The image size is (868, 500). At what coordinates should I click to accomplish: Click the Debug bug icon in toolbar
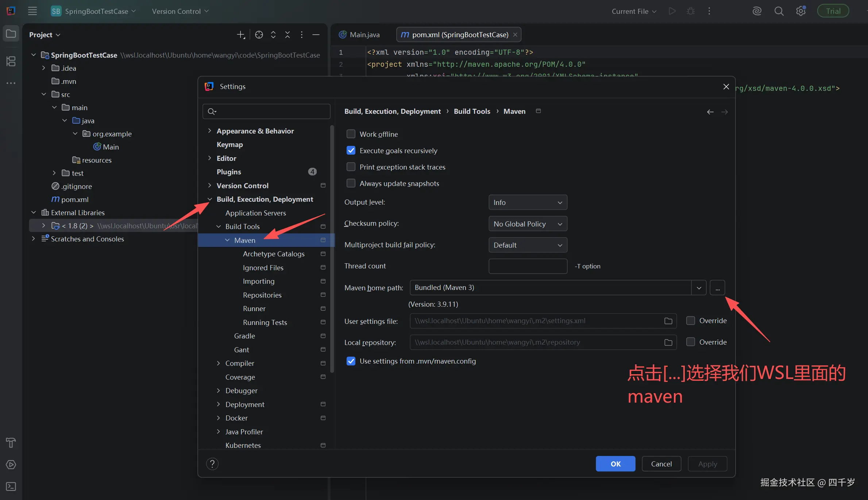click(x=690, y=11)
